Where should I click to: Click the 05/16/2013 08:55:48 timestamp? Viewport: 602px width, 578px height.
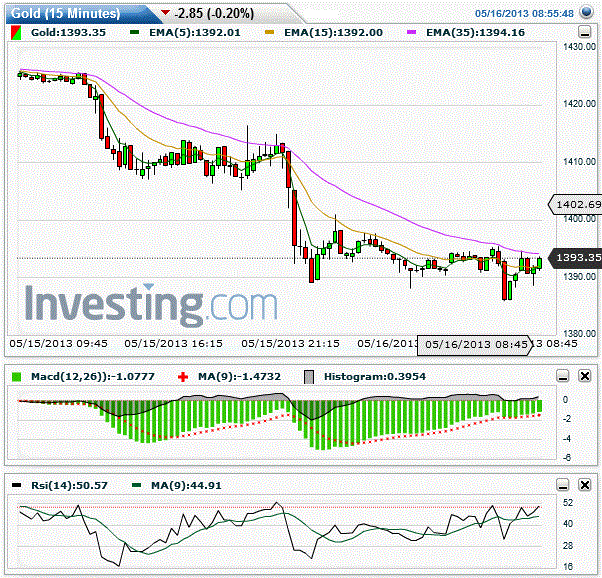pos(524,13)
